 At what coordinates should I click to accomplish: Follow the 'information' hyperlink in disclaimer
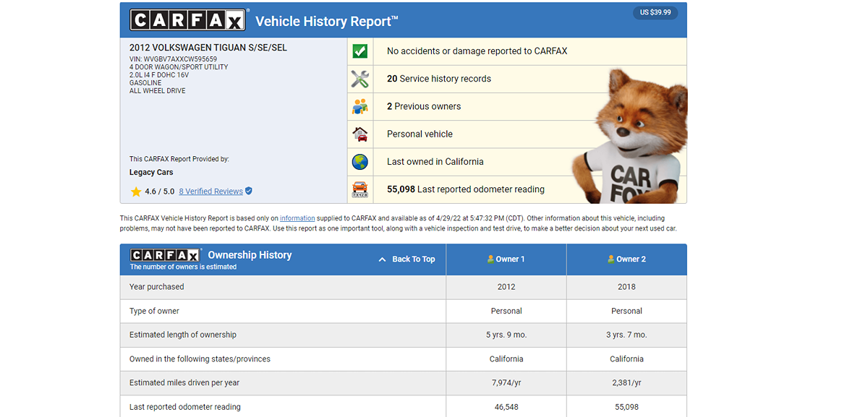coord(297,218)
